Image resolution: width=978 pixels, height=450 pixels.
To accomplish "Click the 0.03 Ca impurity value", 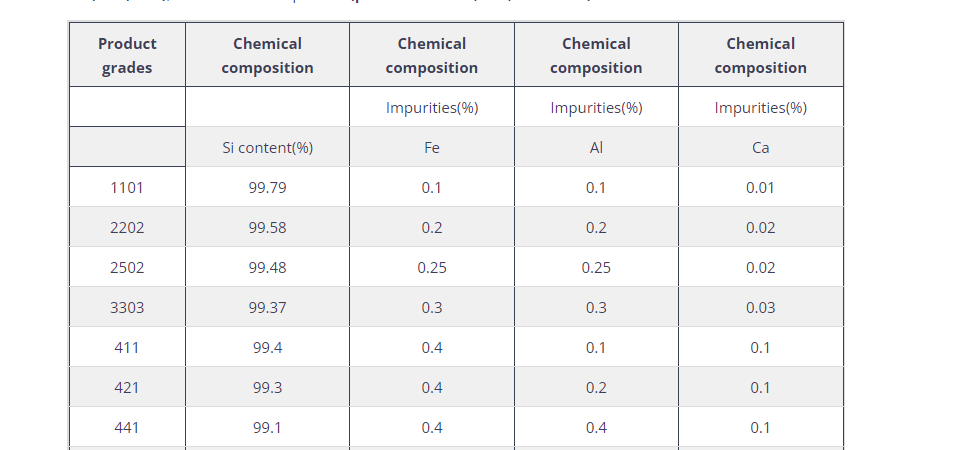I will [x=760, y=308].
